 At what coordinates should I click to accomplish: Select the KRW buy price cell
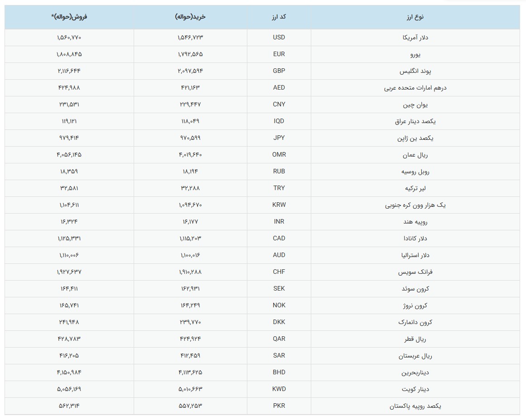pos(190,205)
